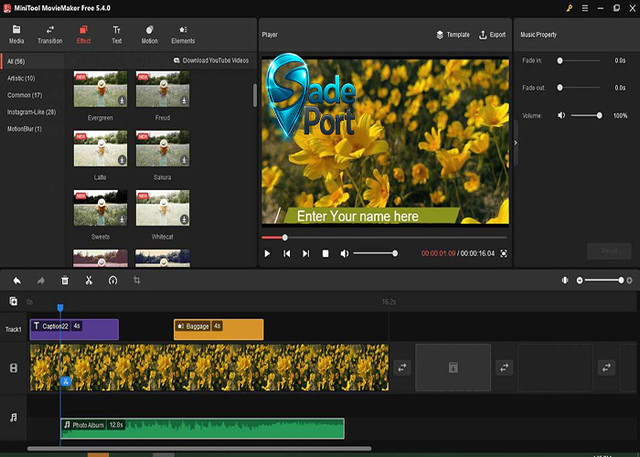The width and height of the screenshot is (640, 457).
Task: Click the gold key upgrade icon
Action: point(569,8)
